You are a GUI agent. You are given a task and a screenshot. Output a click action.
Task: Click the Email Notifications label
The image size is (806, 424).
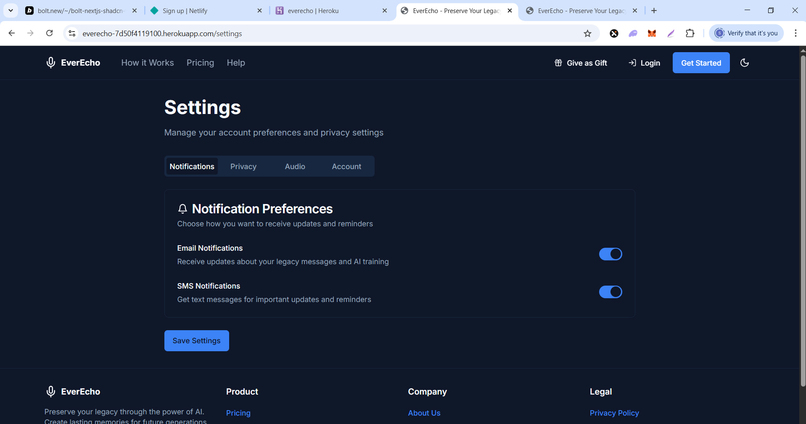(210, 248)
